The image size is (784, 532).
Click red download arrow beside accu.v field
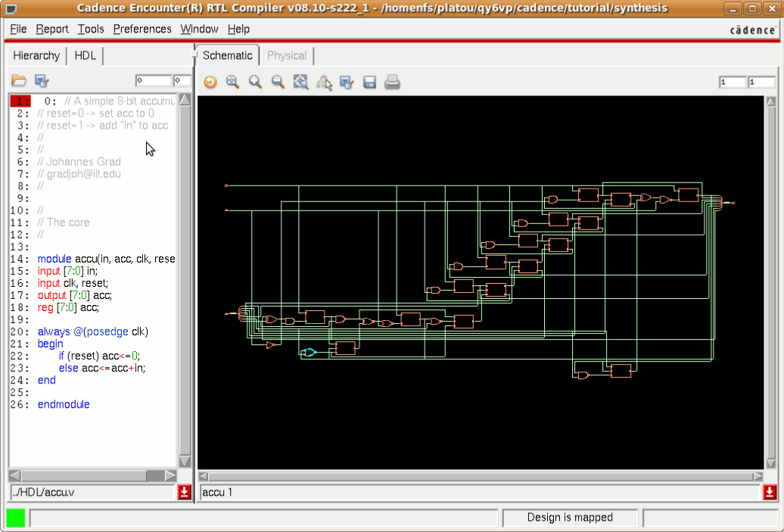point(184,493)
